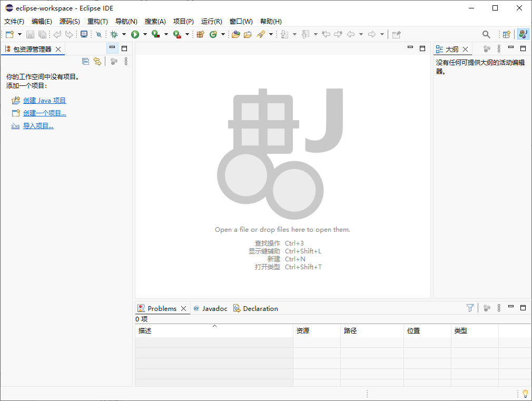The height and width of the screenshot is (401, 532).
Task: Expand the New wizard dropdown arrow
Action: (x=19, y=34)
